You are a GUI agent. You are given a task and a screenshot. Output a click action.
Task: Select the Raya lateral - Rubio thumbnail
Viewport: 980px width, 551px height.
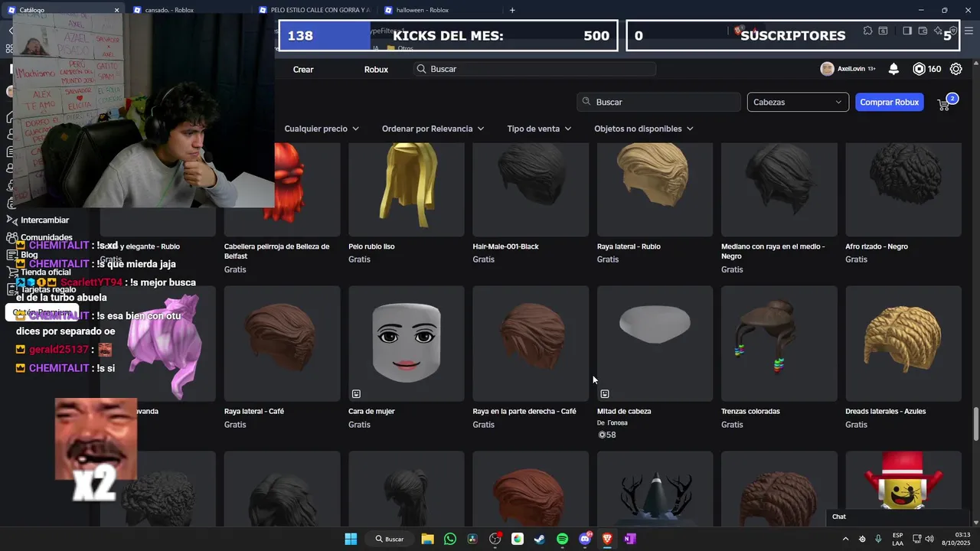coord(655,189)
